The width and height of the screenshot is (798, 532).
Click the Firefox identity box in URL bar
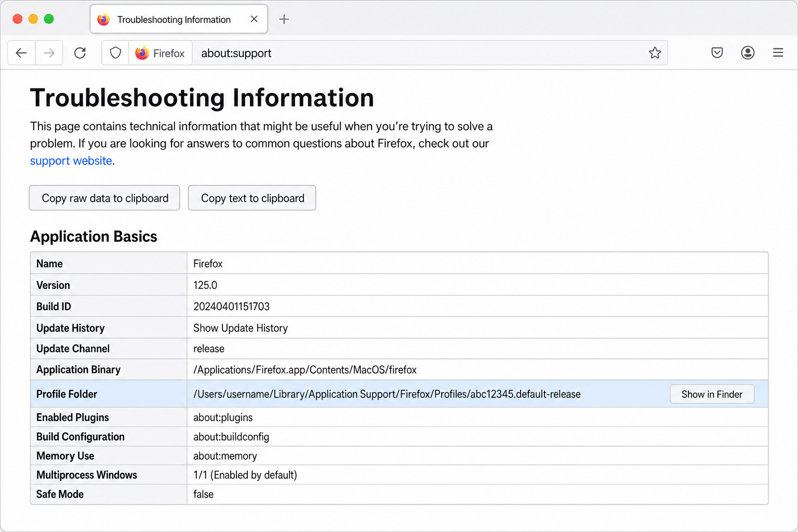click(x=160, y=53)
